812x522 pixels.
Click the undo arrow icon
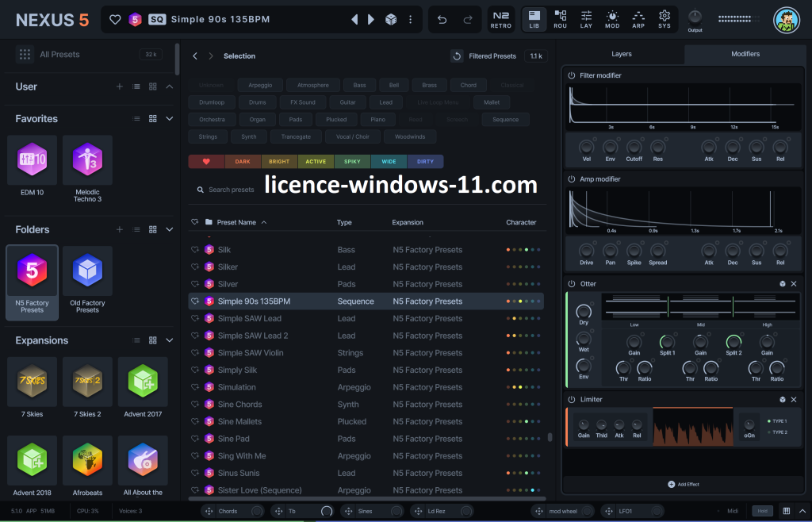[442, 19]
